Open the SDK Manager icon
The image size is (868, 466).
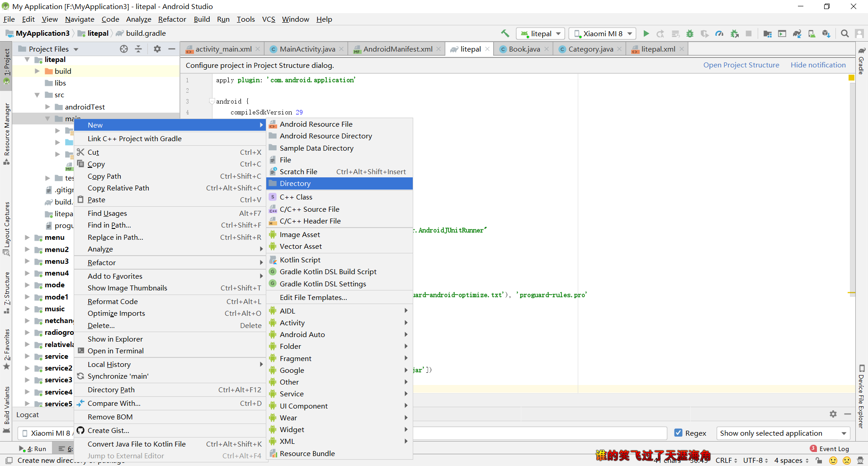point(826,33)
